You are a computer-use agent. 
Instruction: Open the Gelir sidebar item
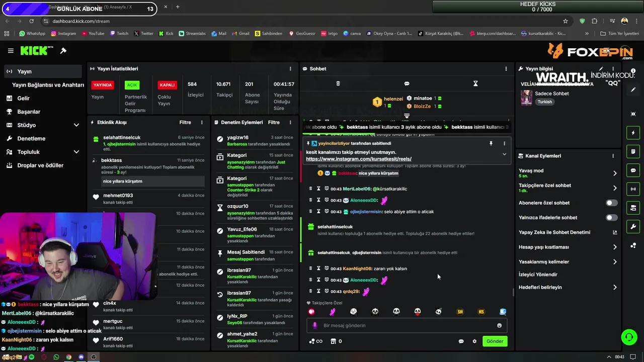(x=43, y=99)
